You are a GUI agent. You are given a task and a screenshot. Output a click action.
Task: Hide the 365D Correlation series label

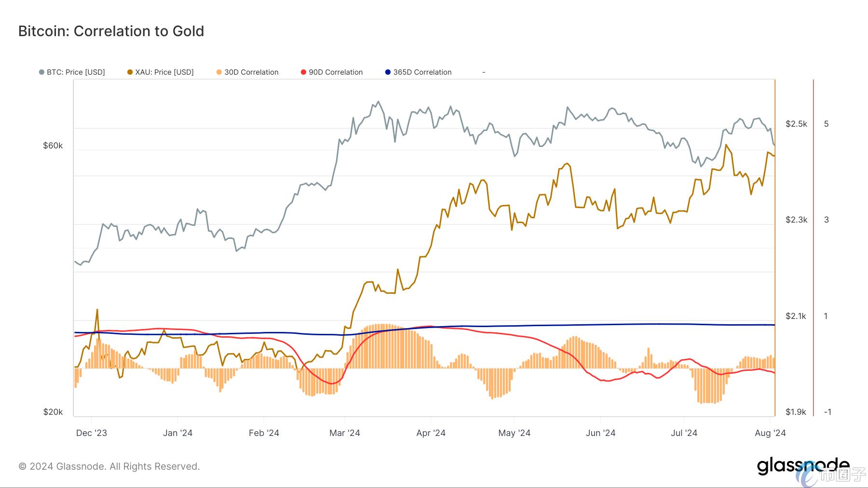coord(422,72)
